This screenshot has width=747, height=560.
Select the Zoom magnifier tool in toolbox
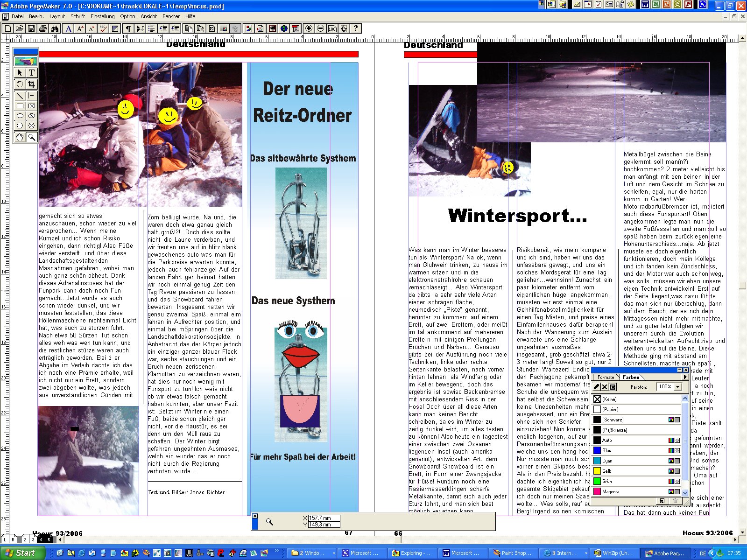[31, 137]
